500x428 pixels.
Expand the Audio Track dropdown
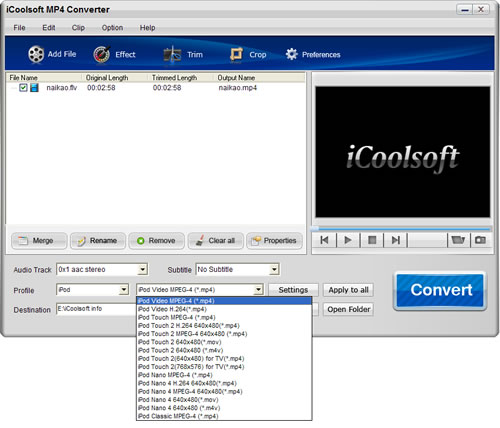(143, 269)
